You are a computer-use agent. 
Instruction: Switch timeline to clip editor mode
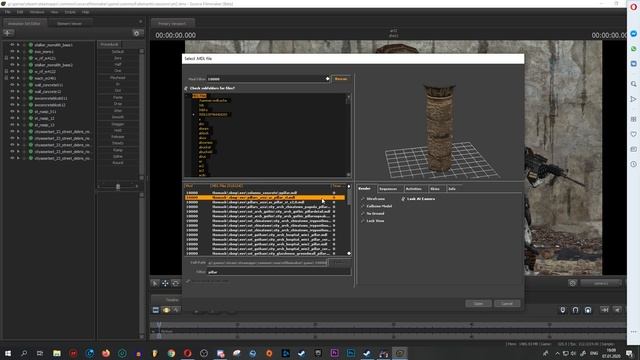coord(156,310)
